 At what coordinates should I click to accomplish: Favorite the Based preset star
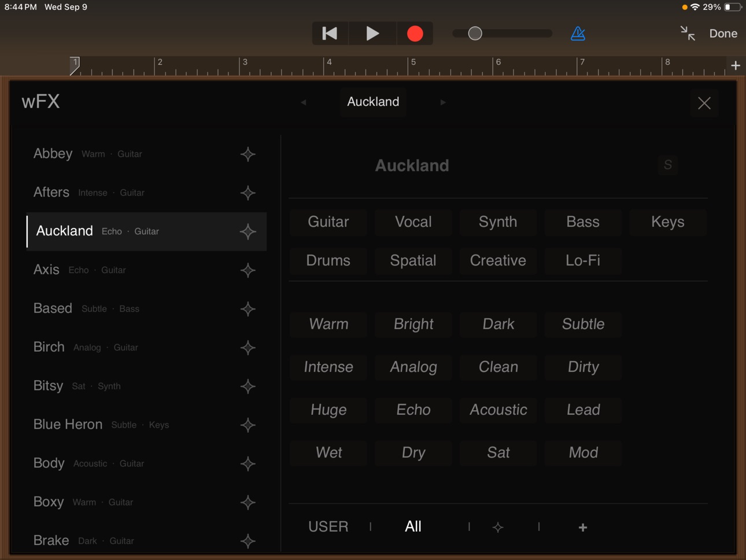tap(248, 309)
